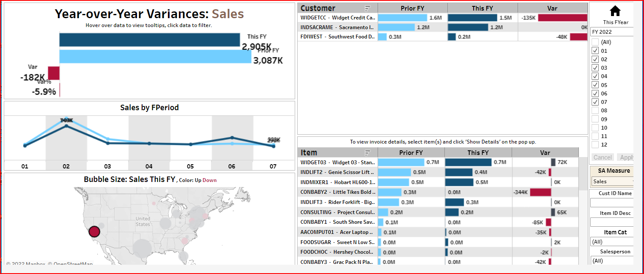The height and width of the screenshot is (274, 644).
Task: Click into the Cust ID Name field
Action: tap(612, 203)
